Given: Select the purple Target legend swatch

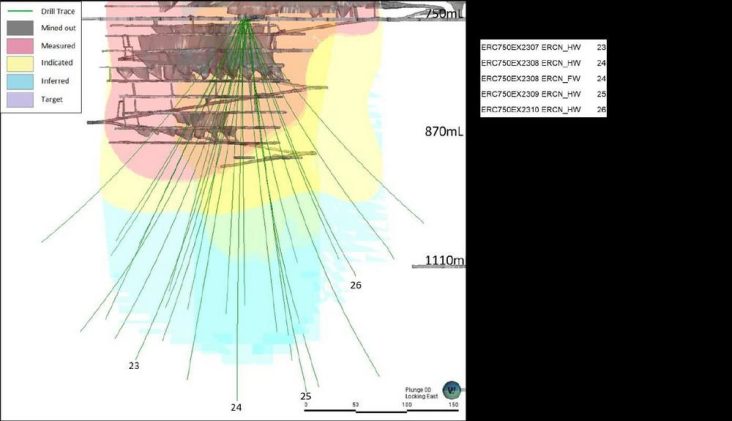Looking at the screenshot, I should pyautogui.click(x=20, y=99).
